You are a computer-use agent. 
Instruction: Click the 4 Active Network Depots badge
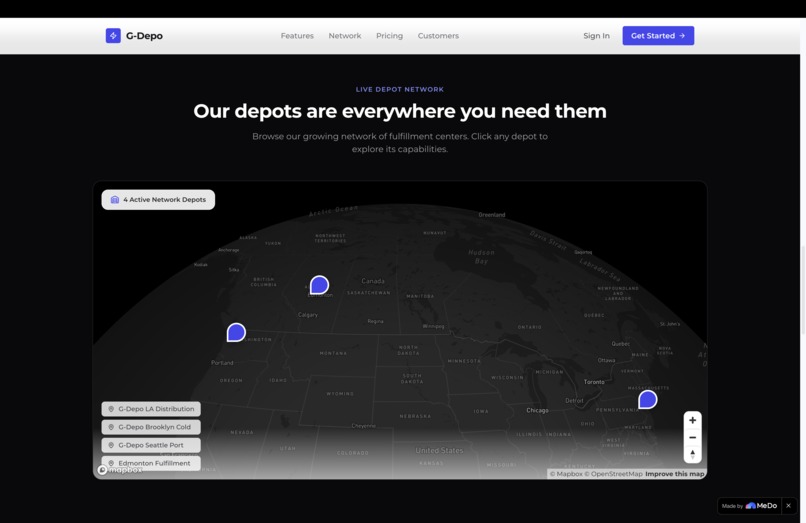click(x=158, y=200)
